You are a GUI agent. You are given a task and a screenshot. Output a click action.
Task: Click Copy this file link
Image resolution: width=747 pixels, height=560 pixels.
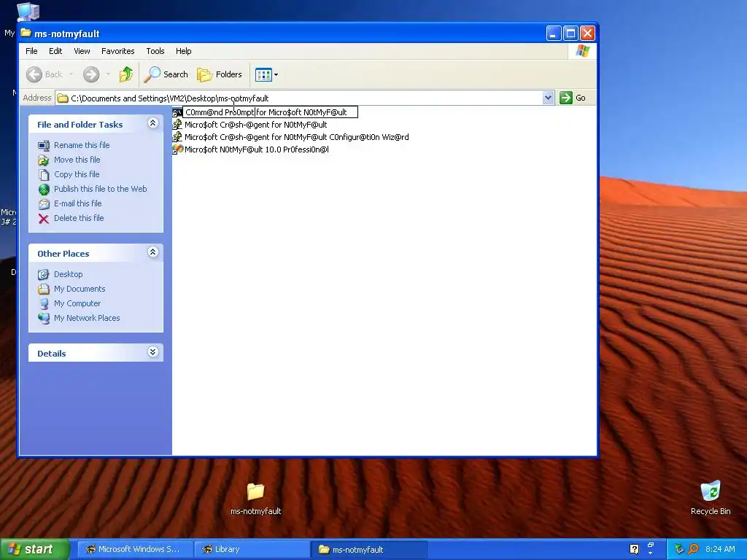pos(77,174)
